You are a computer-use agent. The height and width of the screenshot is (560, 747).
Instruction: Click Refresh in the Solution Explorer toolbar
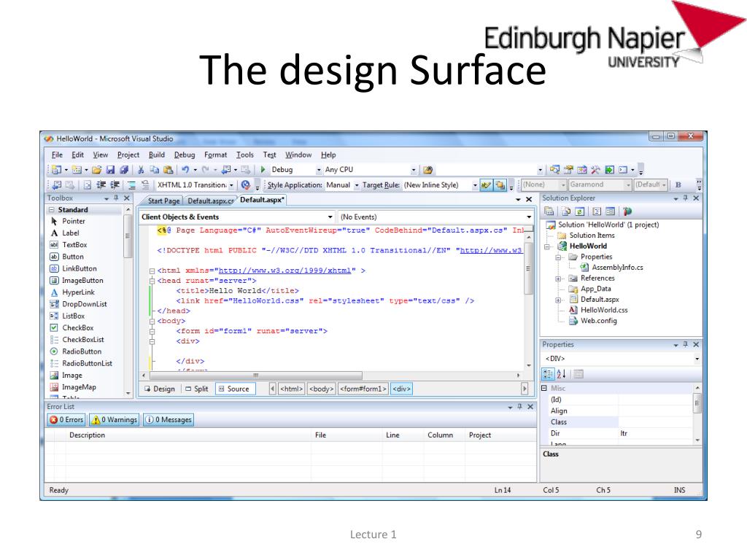coord(579,211)
